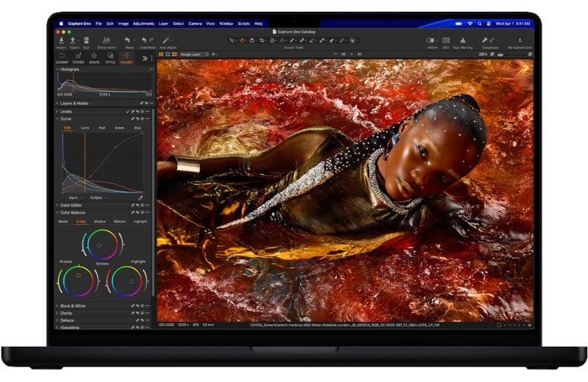Click the Auto Adjust wand icon

coord(166,40)
